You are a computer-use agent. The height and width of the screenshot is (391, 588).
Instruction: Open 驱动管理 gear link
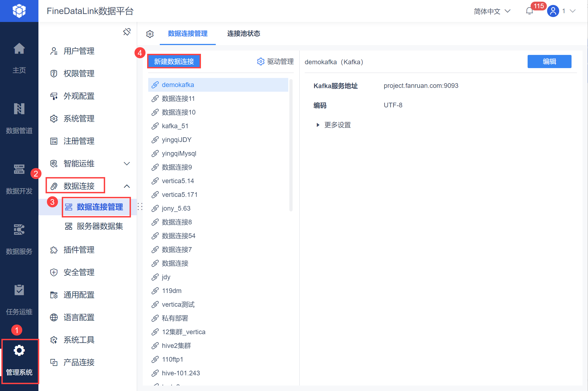tap(275, 62)
